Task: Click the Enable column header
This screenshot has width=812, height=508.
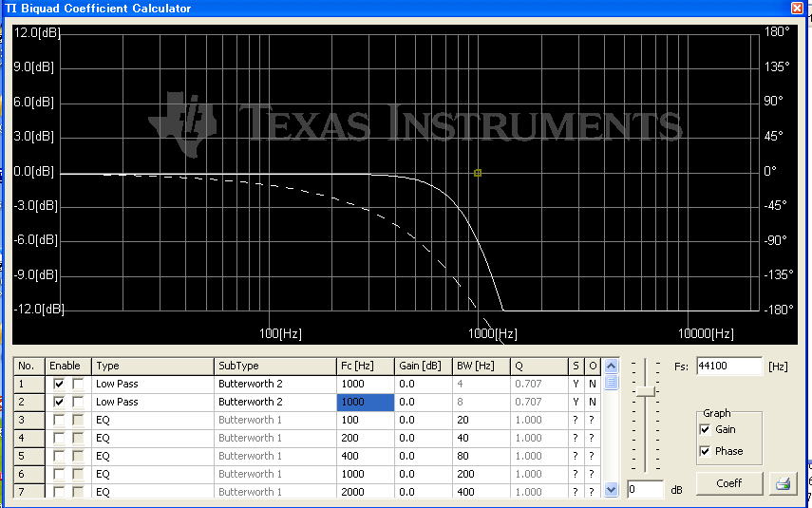Action: tap(68, 367)
